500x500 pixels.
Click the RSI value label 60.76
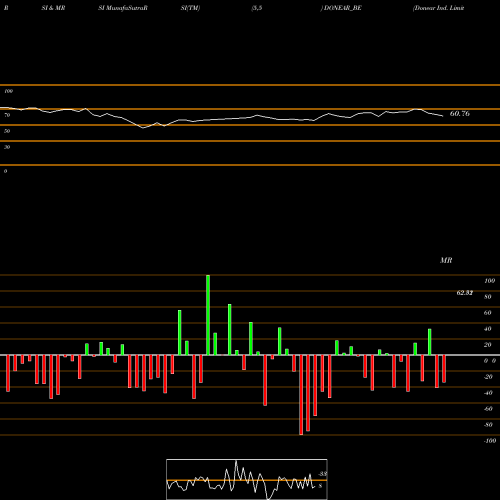pyautogui.click(x=460, y=114)
